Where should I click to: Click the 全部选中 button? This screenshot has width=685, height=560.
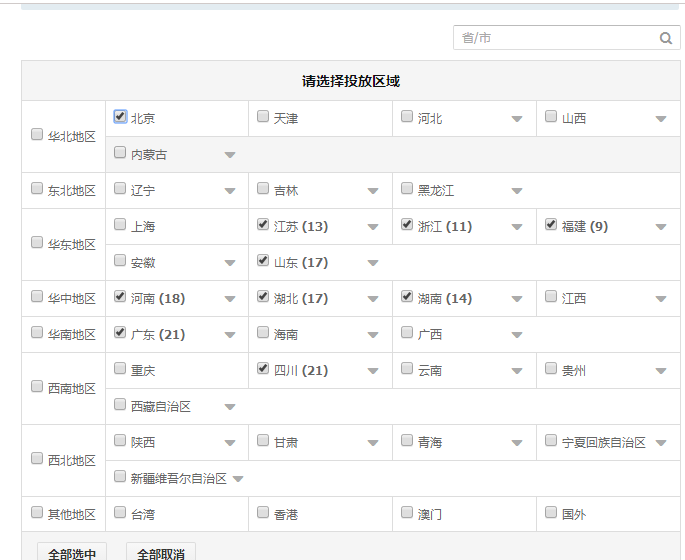click(x=72, y=553)
